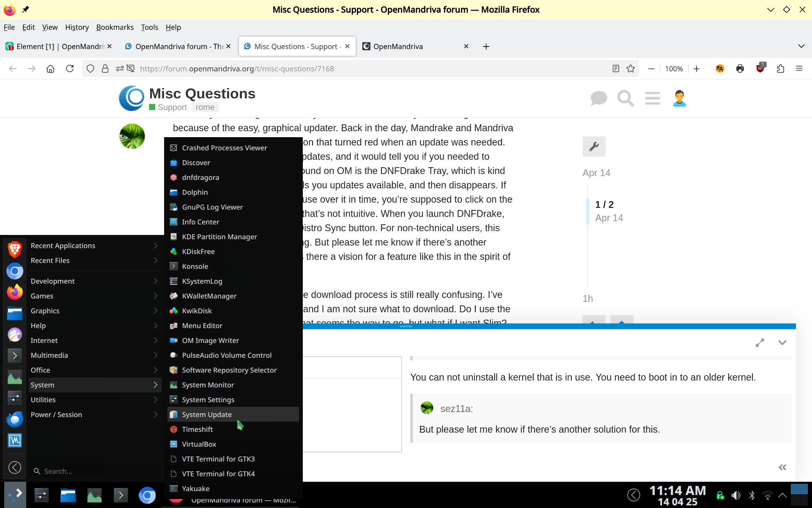Open dnfdragora menu entry
This screenshot has height=508, width=812.
tap(233, 177)
